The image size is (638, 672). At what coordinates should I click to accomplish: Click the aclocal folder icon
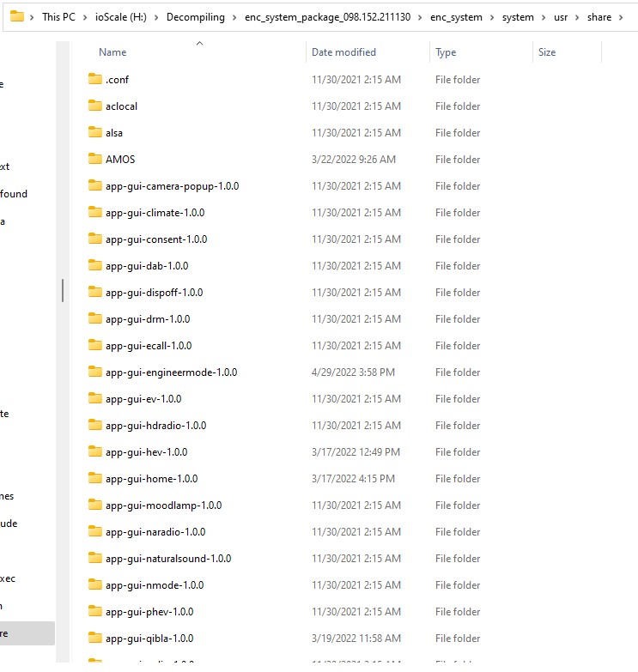[x=94, y=106]
